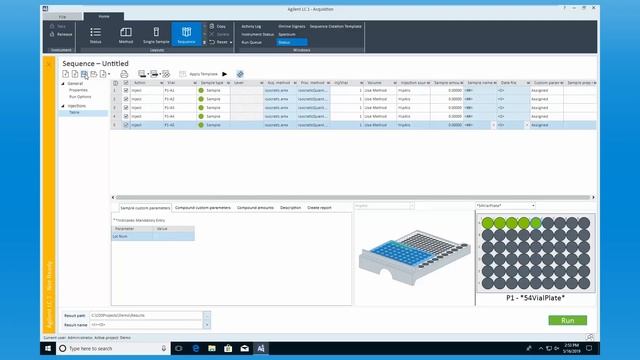Viewport: 640px width, 360px height.
Task: Switch to the Home ribbon tab
Action: [x=104, y=16]
